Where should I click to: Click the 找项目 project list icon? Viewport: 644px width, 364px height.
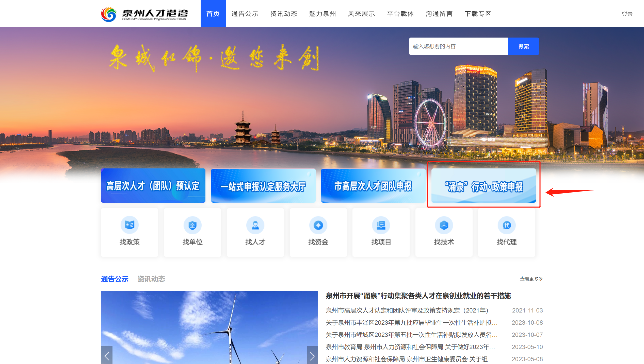click(381, 225)
